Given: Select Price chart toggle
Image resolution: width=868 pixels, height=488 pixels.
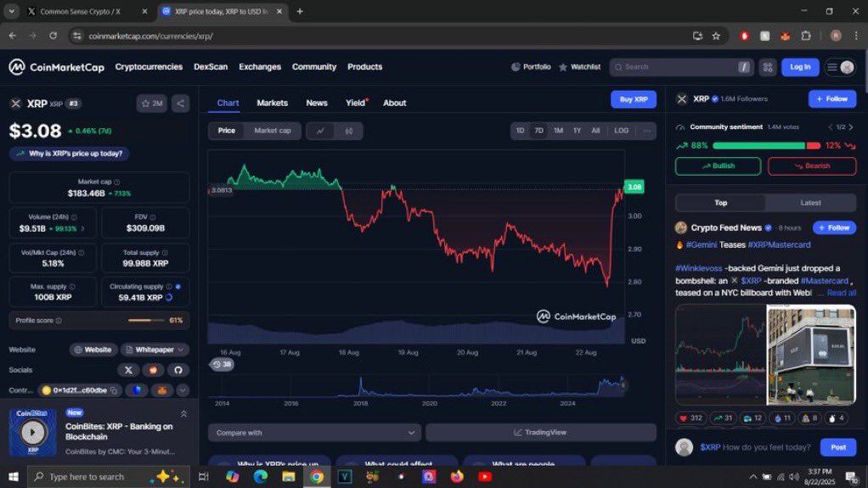Looking at the screenshot, I should 227,132.
